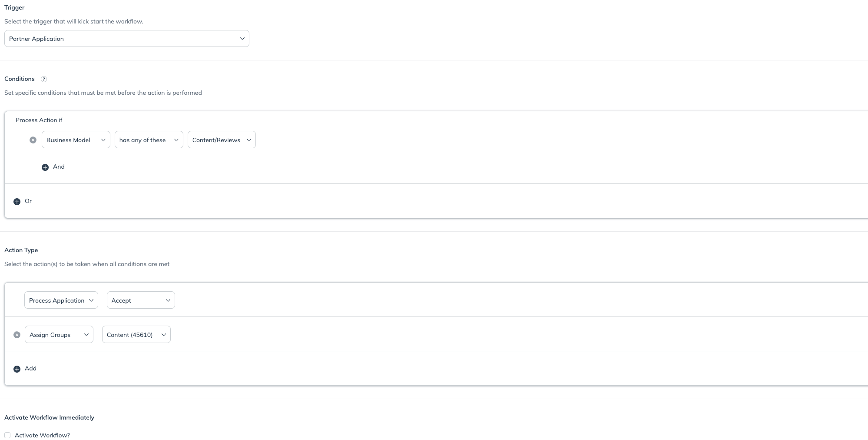Click the chevron arrow of the trigger select
The width and height of the screenshot is (868, 440).
point(242,39)
